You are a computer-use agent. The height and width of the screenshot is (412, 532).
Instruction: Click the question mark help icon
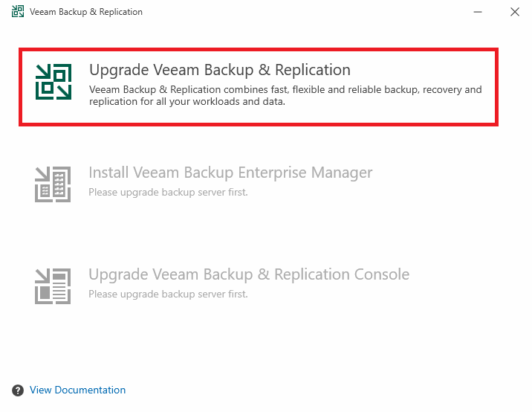[x=18, y=390]
